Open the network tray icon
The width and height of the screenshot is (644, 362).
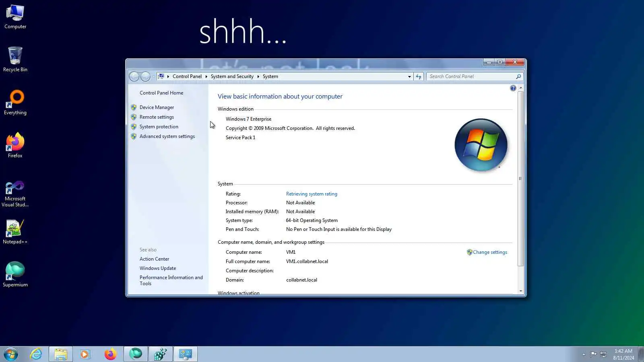(603, 354)
